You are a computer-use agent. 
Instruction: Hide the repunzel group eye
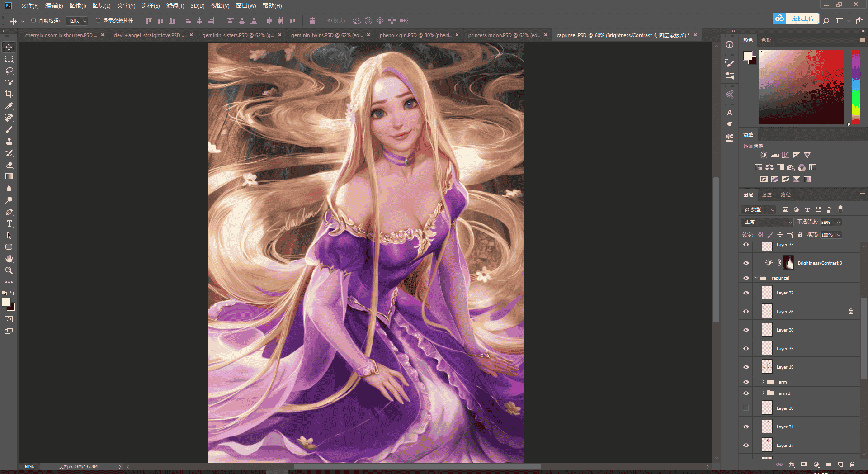[746, 278]
